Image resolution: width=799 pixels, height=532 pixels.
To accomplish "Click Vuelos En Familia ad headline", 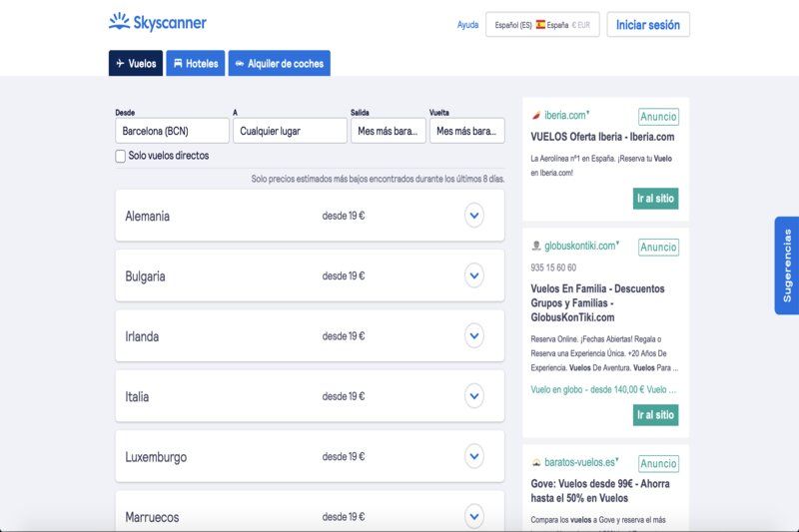I will tap(597, 302).
